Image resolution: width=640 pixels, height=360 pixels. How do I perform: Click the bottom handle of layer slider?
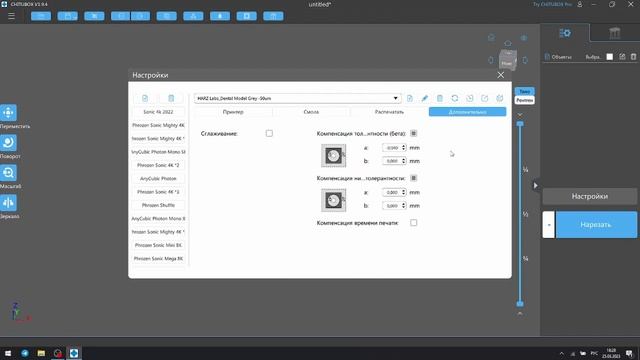(520, 304)
